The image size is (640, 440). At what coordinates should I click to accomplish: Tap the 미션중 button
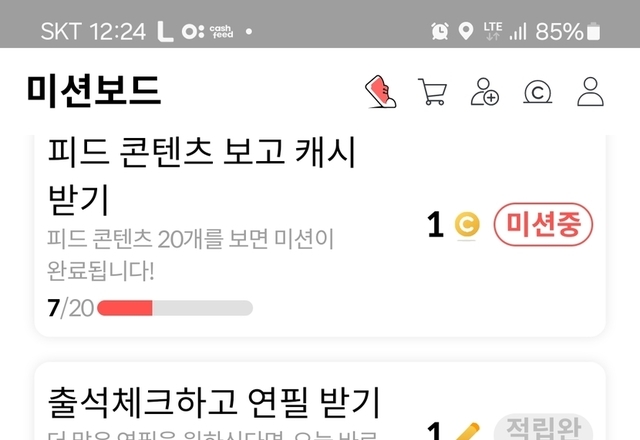coord(543,224)
